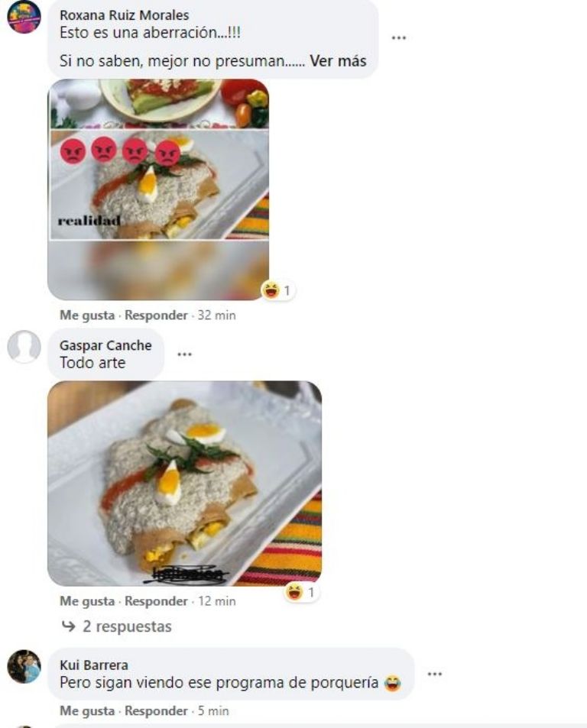Open the papadzules photo in Gaspar's comment
587x728 pixels.
185,484
